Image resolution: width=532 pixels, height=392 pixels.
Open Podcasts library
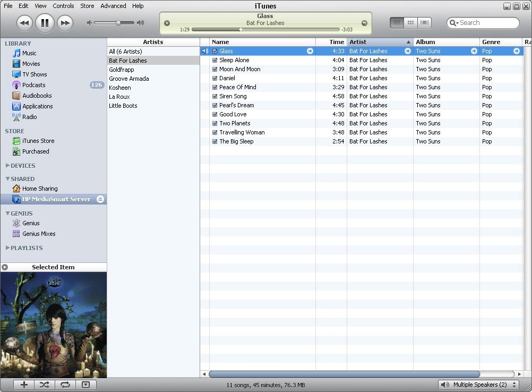(33, 85)
